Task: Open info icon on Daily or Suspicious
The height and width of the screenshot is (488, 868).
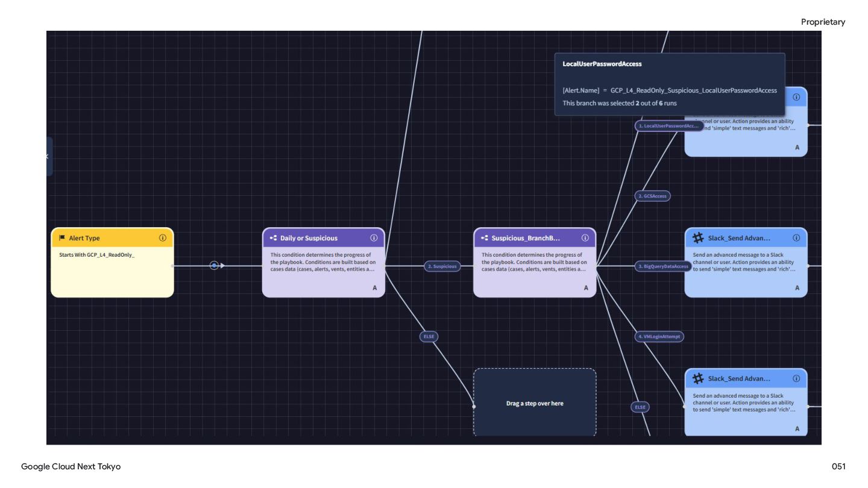Action: point(374,238)
